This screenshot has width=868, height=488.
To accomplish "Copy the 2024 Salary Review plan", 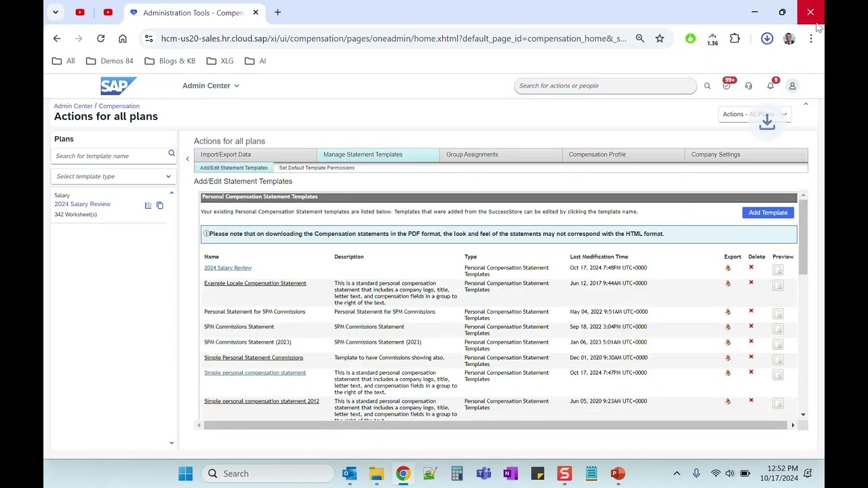I will coord(160,205).
